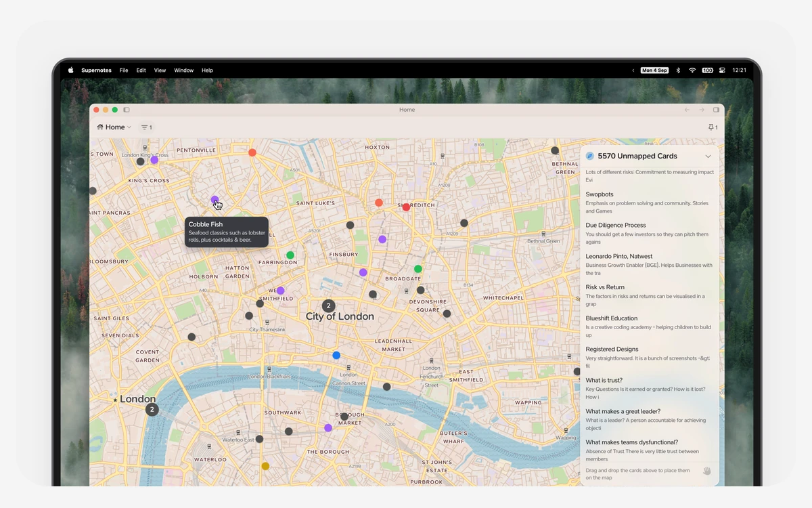Open the Window menu
This screenshot has height=508, width=812.
tap(183, 70)
